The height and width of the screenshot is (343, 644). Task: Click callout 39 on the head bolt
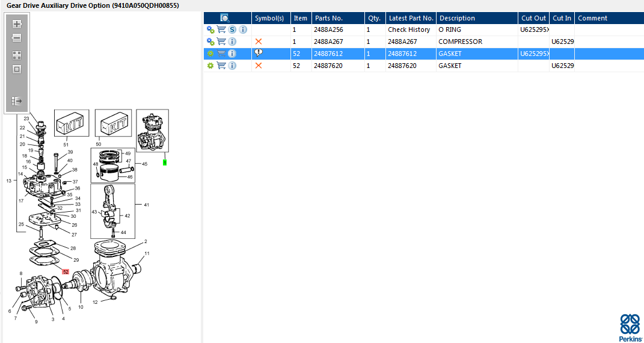click(70, 152)
